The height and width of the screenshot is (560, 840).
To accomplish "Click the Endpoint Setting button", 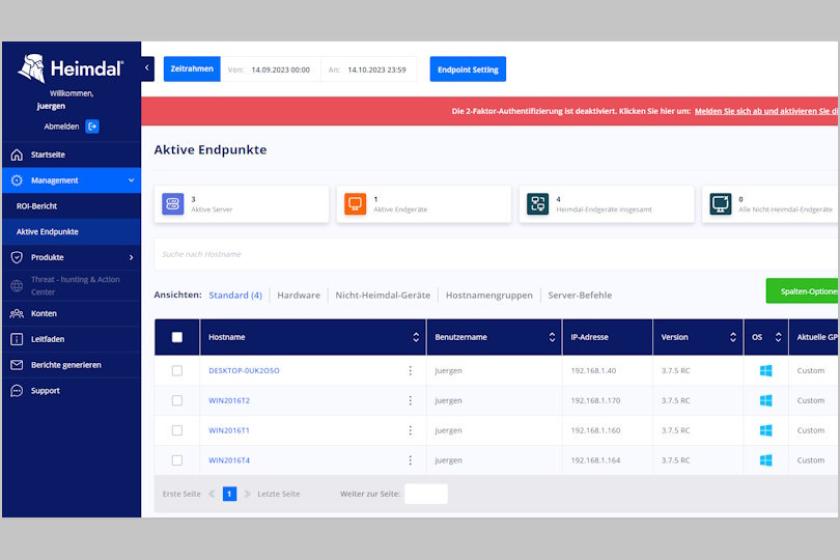I will pyautogui.click(x=468, y=69).
